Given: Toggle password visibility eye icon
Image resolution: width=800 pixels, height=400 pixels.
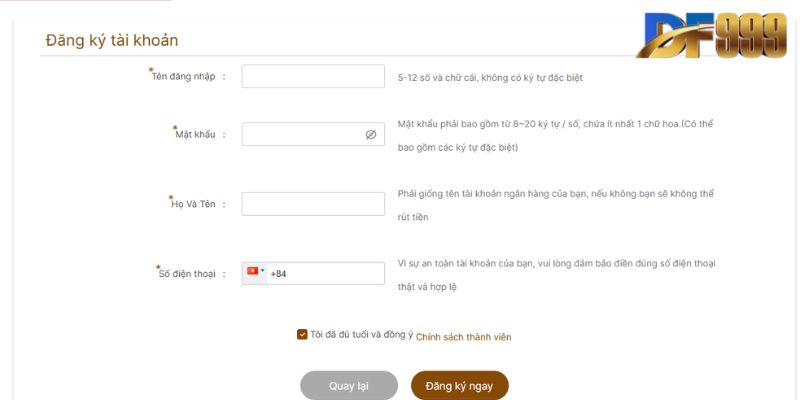Looking at the screenshot, I should (x=371, y=135).
